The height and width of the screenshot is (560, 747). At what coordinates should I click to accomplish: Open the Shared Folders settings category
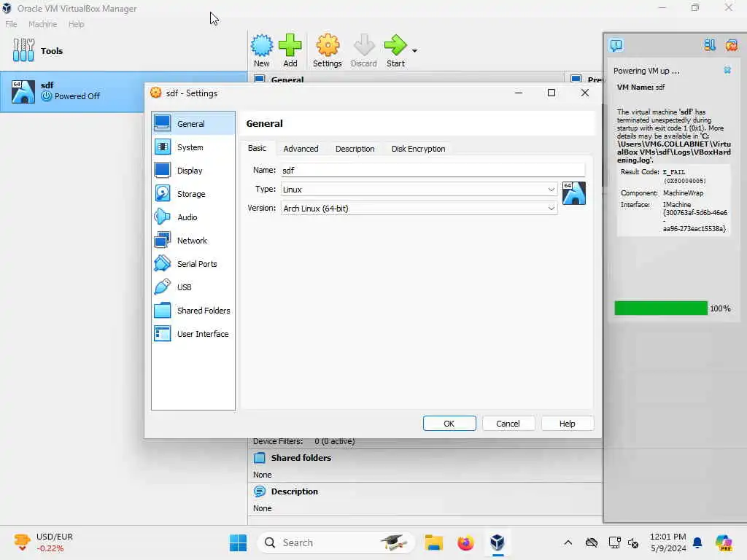pos(193,311)
